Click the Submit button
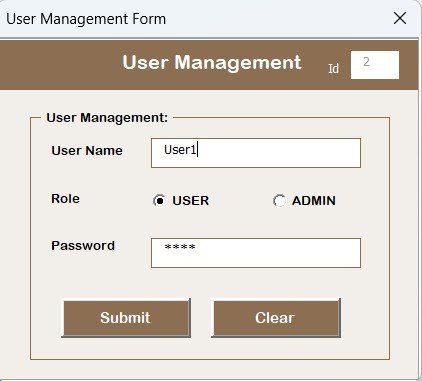422x381 pixels. pos(126,318)
